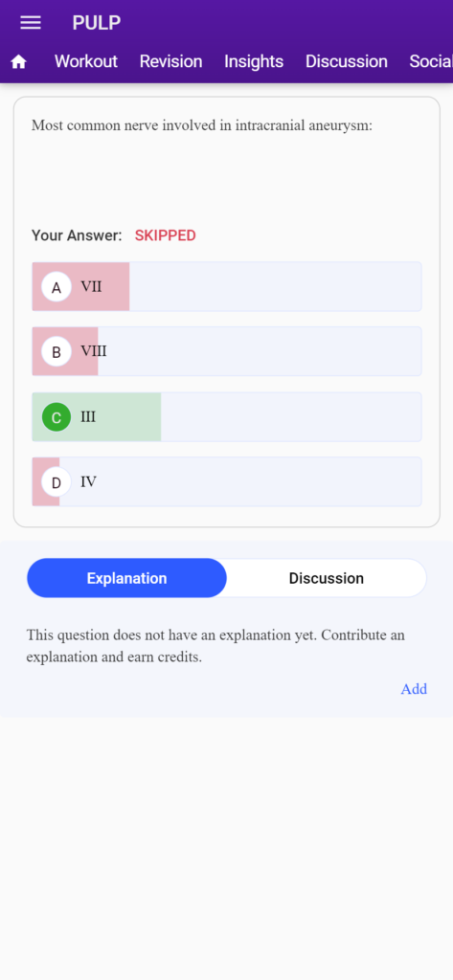Choose answer III row
This screenshot has width=453, height=980.
[226, 417]
